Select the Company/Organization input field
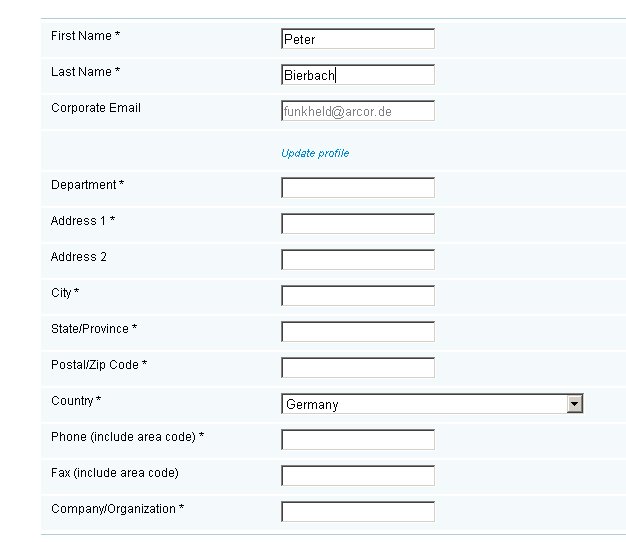626x542 pixels. [x=358, y=511]
